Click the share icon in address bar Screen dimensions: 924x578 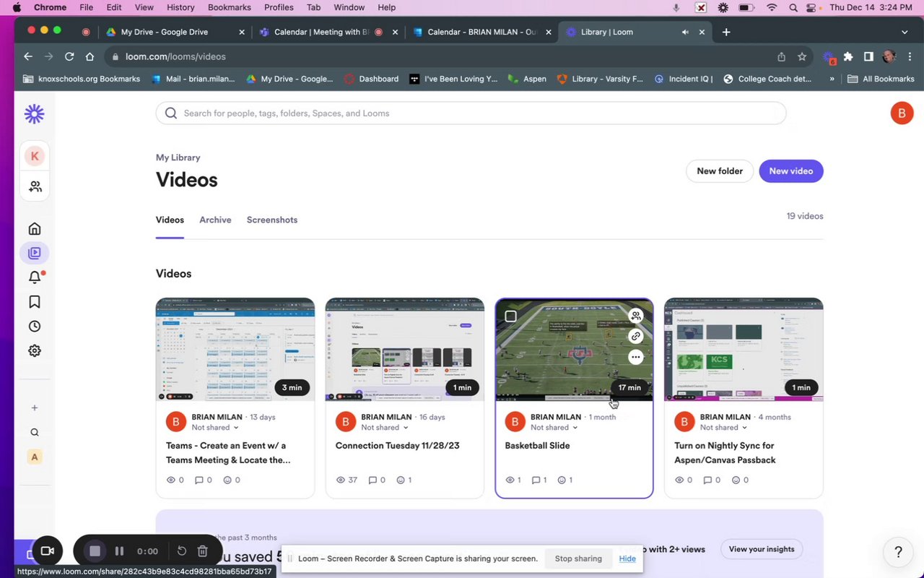pos(782,56)
